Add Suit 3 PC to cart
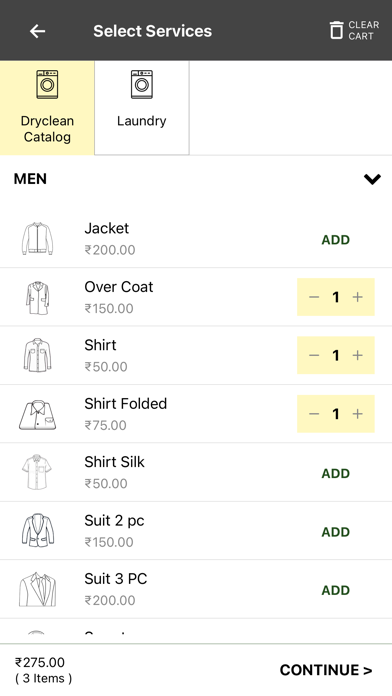Viewport: 392px width, 696px height. [336, 590]
